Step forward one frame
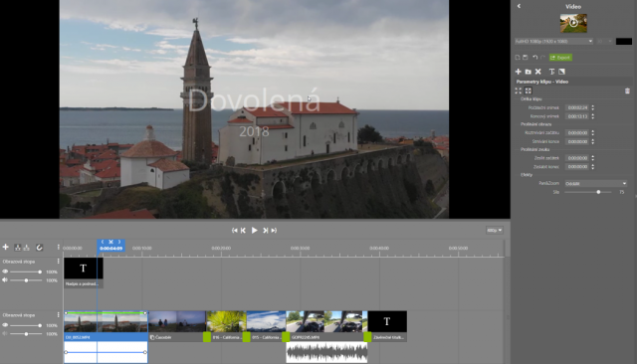Viewport: 637px width, 364px height. (x=266, y=230)
